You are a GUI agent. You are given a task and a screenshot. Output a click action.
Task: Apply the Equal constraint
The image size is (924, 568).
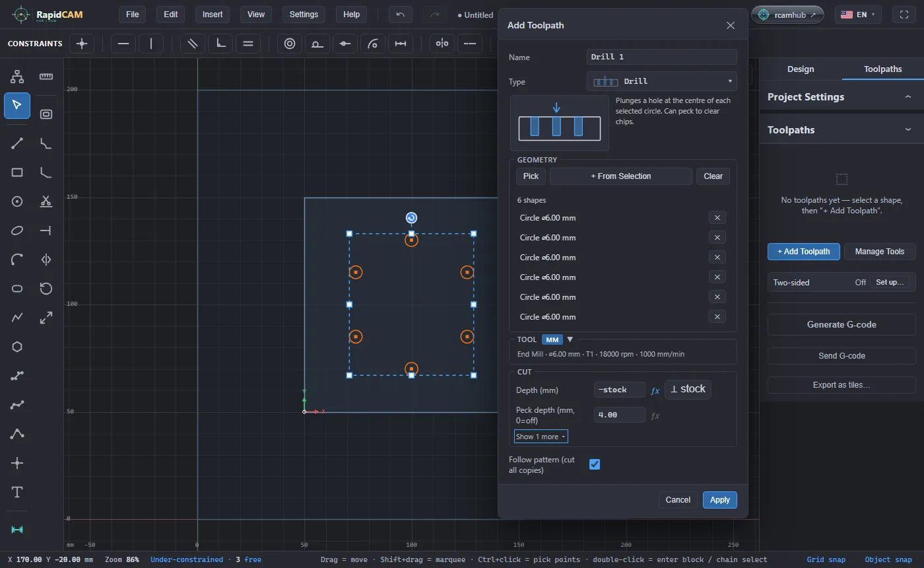(x=248, y=44)
